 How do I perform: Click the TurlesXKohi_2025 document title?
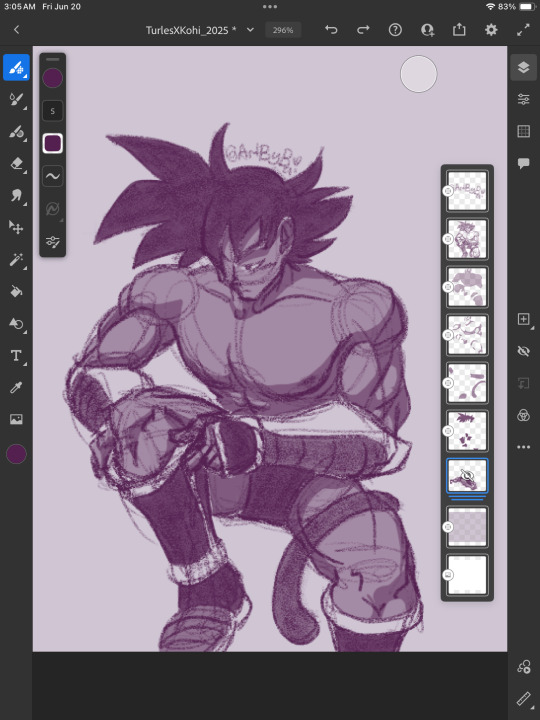tap(191, 30)
